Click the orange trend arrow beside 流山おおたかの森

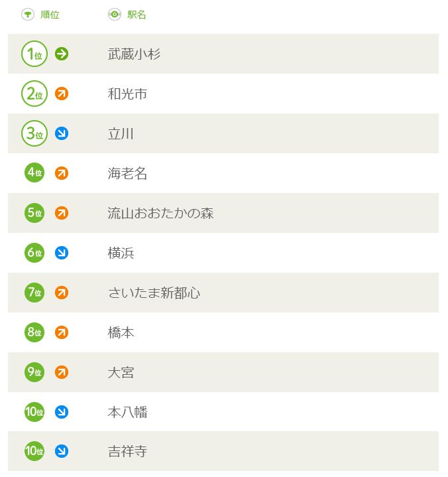tap(62, 213)
